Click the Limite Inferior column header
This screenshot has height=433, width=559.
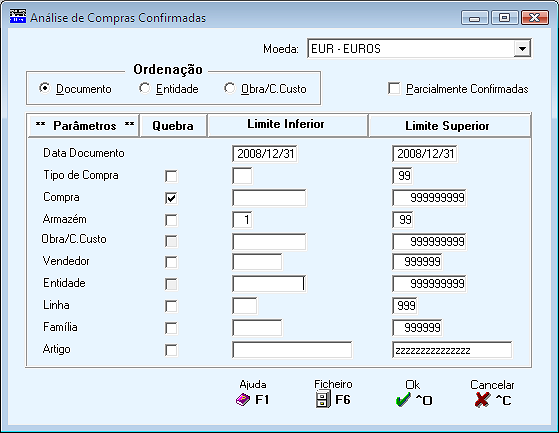click(287, 125)
